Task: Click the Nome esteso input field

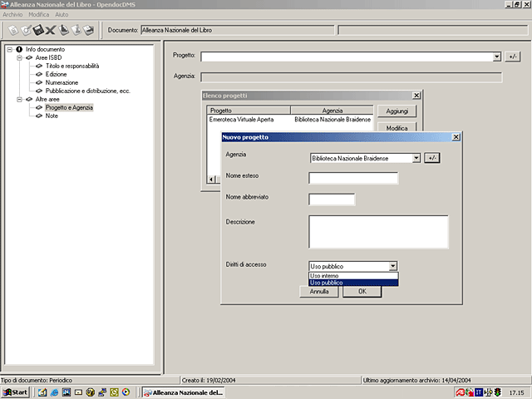Action: point(353,178)
